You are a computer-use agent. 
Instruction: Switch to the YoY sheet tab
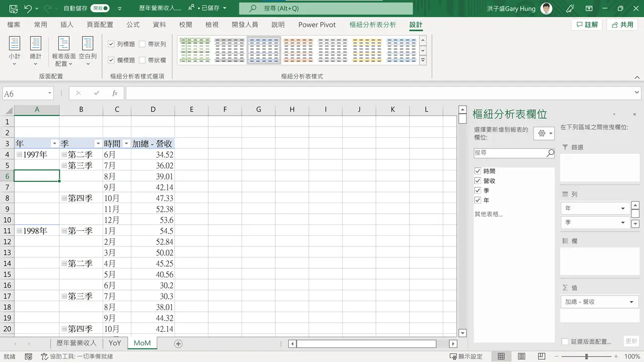coord(115,343)
